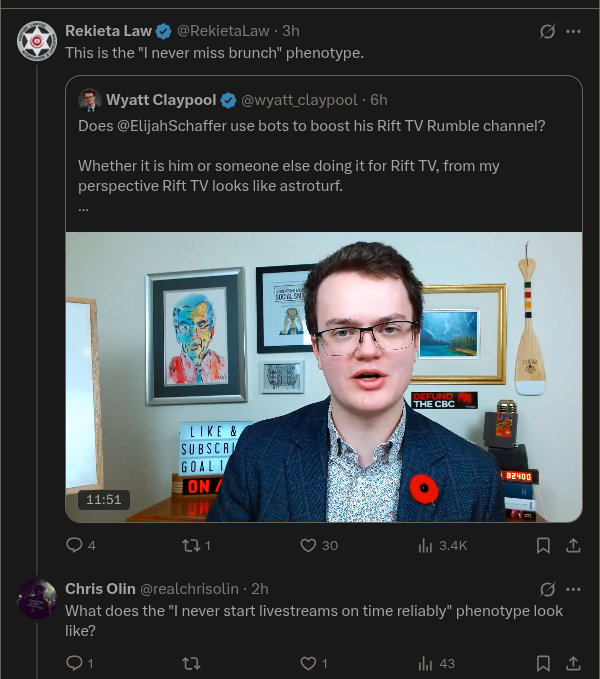Screen dimensions: 600x679
Task: View analytics showing 3.4K views
Action: pyautogui.click(x=442, y=545)
